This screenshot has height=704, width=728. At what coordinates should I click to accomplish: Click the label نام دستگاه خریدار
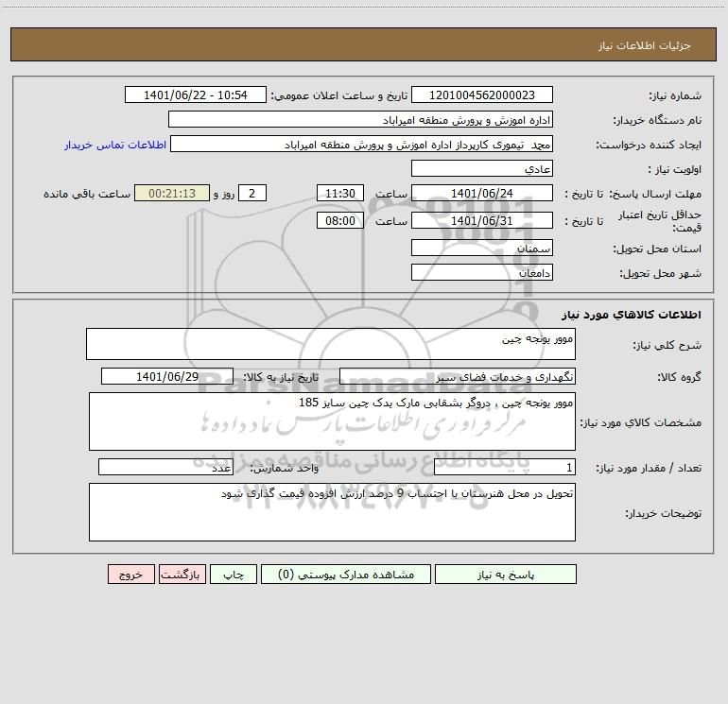tap(657, 120)
